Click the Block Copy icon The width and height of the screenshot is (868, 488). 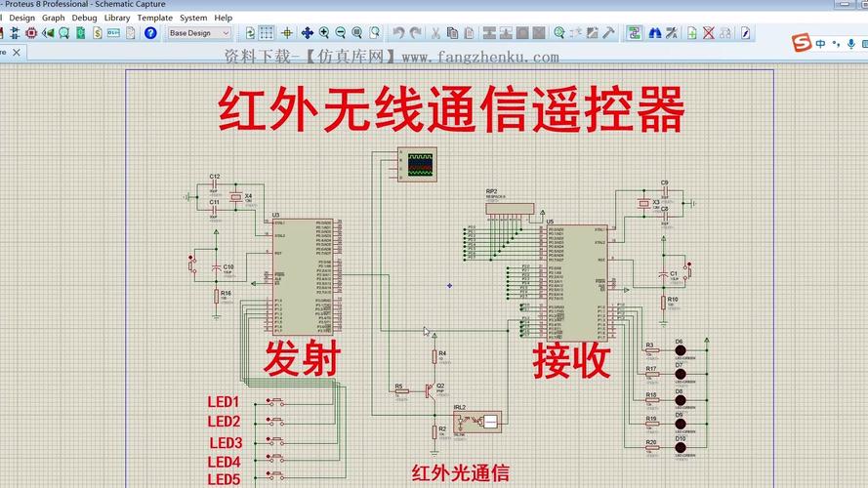(x=489, y=33)
